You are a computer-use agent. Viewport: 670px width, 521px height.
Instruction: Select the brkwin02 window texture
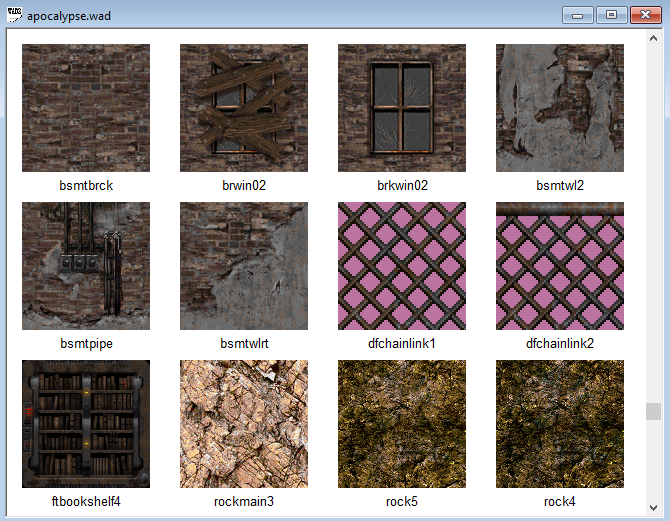402,108
